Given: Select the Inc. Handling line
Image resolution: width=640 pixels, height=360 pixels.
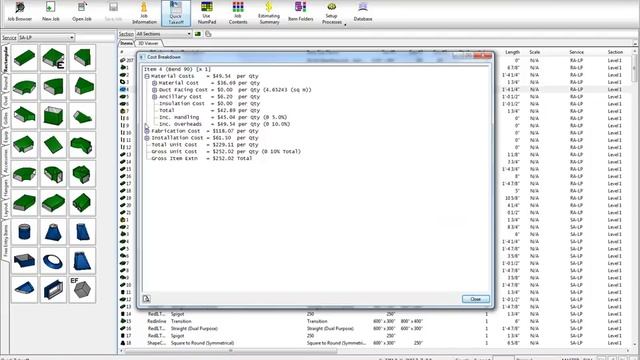Looking at the screenshot, I should (x=223, y=117).
